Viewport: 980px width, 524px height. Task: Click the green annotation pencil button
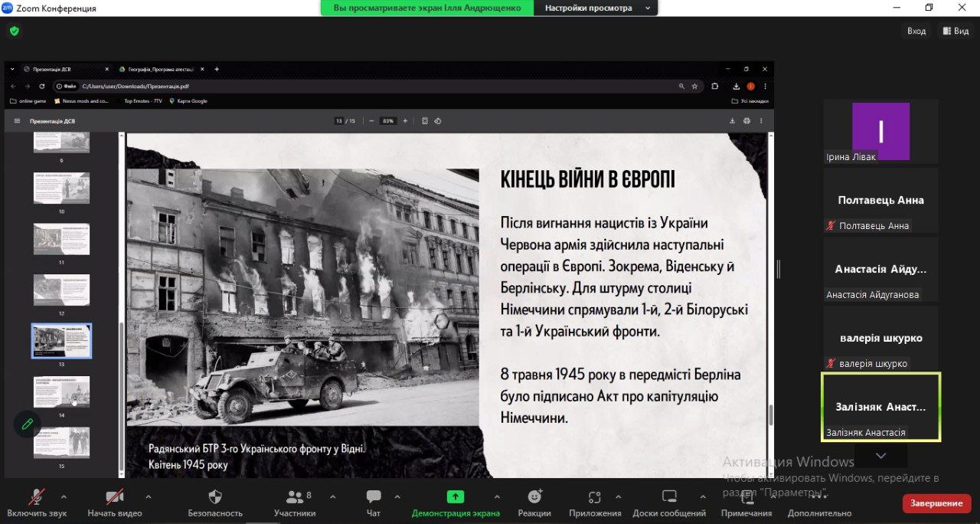[27, 424]
